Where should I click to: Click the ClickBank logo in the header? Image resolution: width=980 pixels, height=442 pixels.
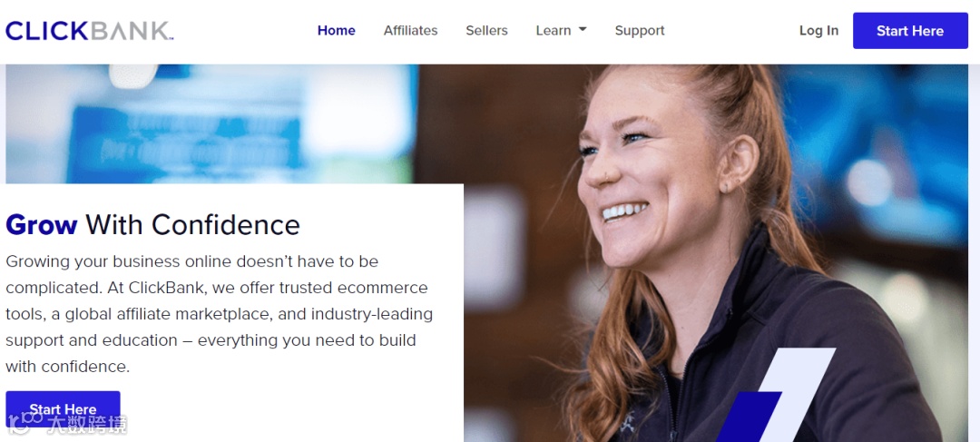89,31
